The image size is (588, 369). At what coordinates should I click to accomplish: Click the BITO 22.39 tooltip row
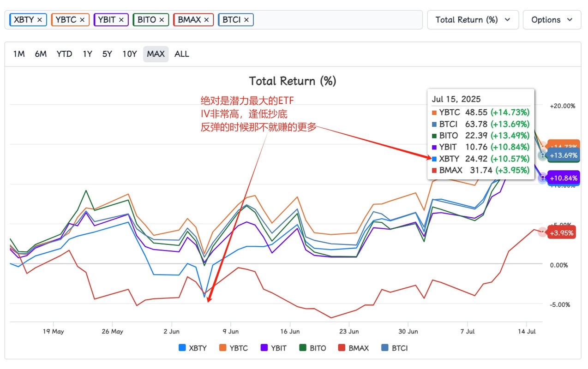pos(480,135)
